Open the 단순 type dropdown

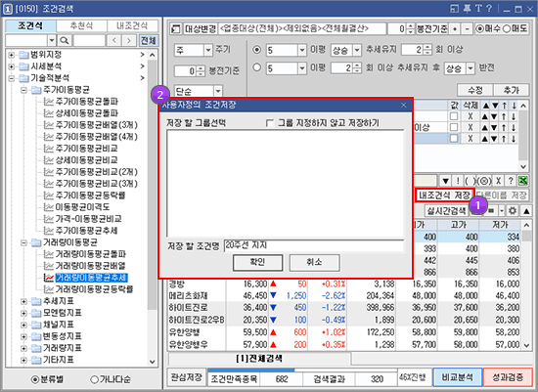[x=218, y=91]
